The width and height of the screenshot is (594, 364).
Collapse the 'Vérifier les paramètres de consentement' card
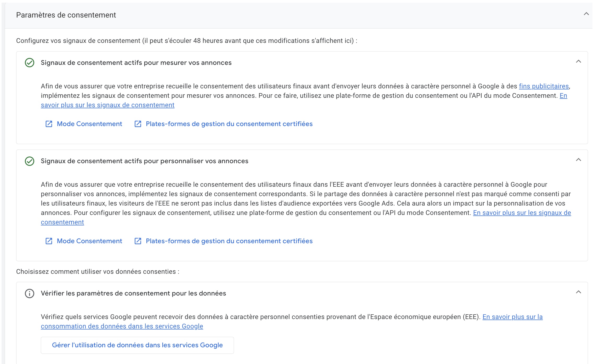(579, 292)
